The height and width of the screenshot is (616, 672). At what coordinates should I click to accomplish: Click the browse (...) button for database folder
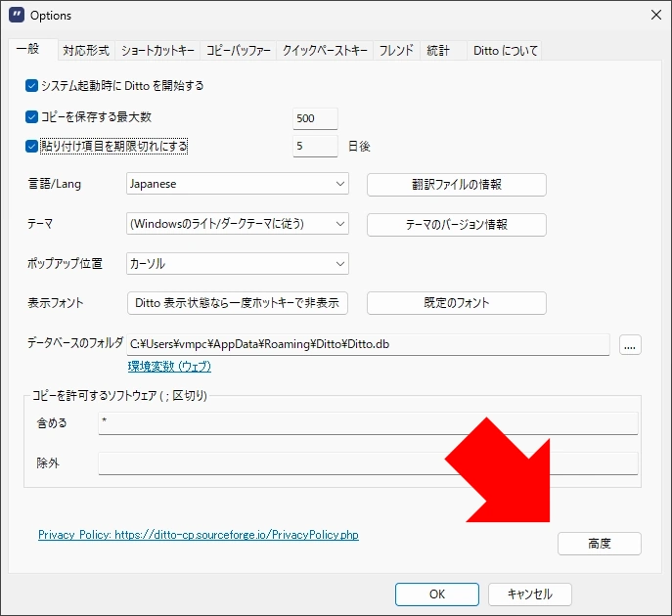pyautogui.click(x=630, y=344)
